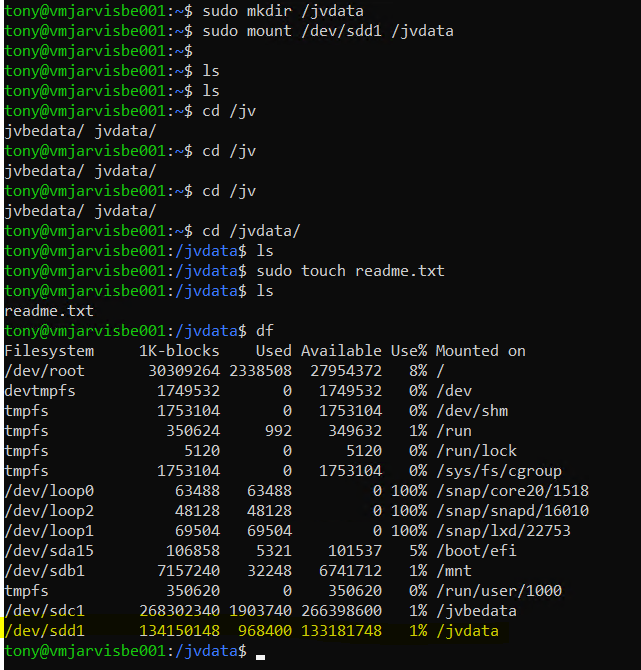Click the used value 5321
Screen dimensions: 641x670
[273, 551]
